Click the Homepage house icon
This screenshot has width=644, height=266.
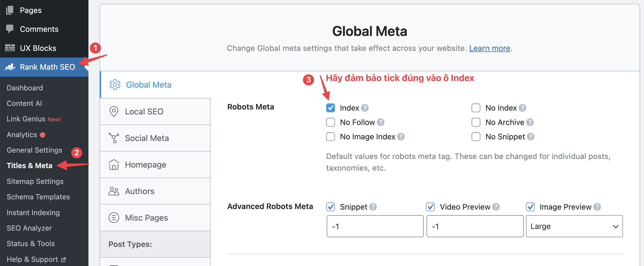pyautogui.click(x=114, y=165)
